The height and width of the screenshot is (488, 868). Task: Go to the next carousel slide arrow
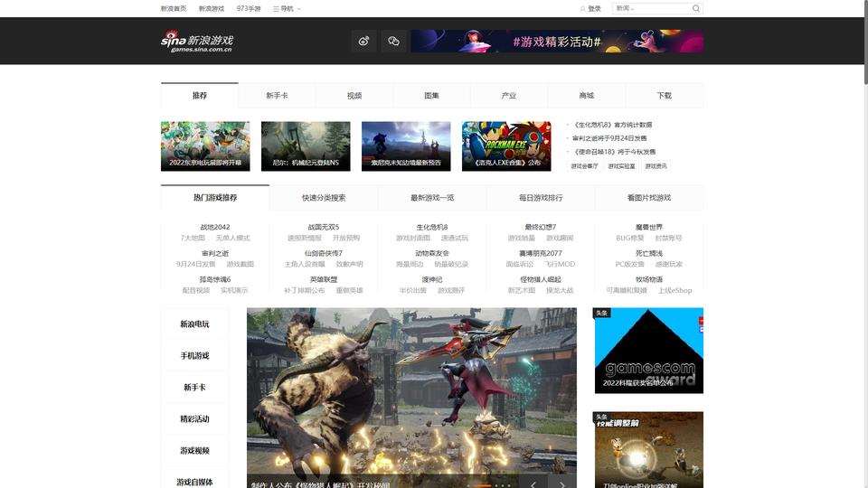pyautogui.click(x=562, y=483)
